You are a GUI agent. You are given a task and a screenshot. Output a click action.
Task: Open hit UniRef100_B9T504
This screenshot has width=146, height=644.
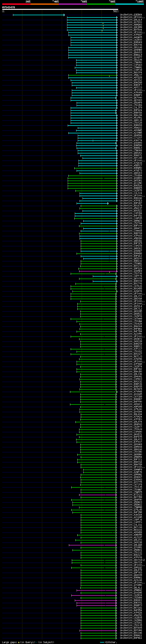(131, 30)
